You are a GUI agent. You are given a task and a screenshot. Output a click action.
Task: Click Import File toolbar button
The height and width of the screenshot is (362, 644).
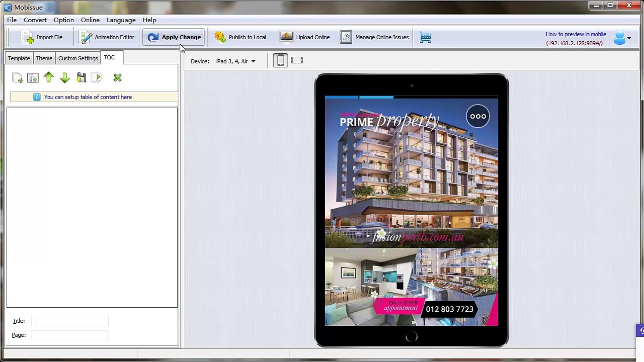point(42,37)
